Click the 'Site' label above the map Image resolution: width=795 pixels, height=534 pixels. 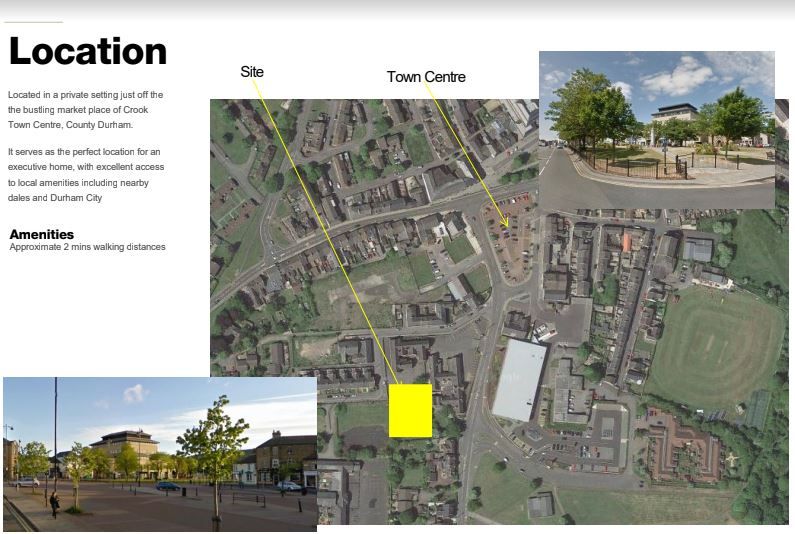click(x=252, y=73)
